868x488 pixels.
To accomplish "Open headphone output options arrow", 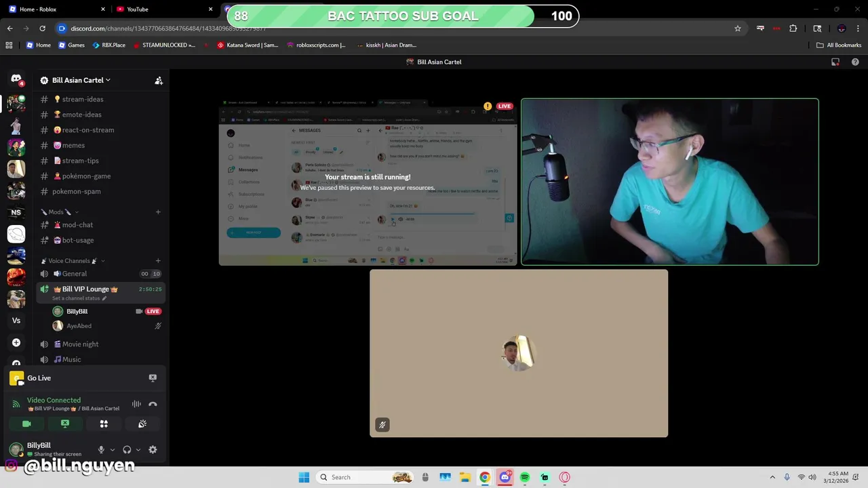I will point(138,449).
